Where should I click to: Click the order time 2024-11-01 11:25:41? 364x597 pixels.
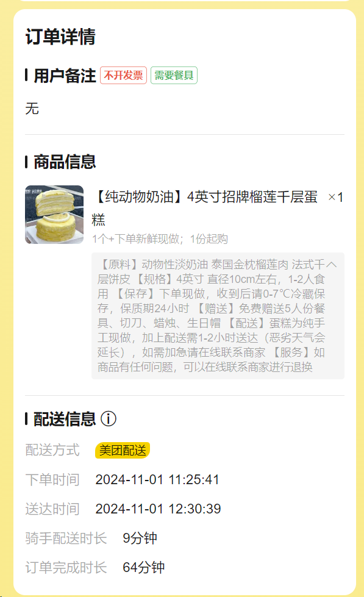coord(157,480)
